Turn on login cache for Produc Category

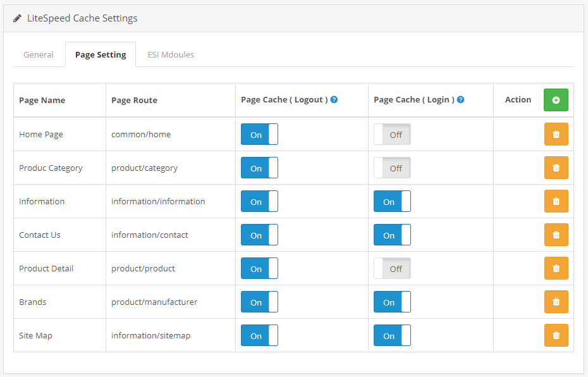tap(392, 168)
